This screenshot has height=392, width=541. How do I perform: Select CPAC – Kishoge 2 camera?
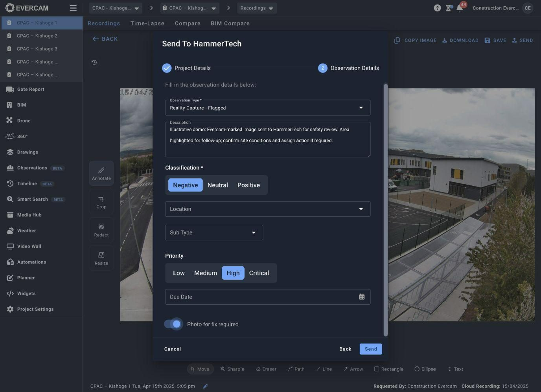click(x=41, y=36)
